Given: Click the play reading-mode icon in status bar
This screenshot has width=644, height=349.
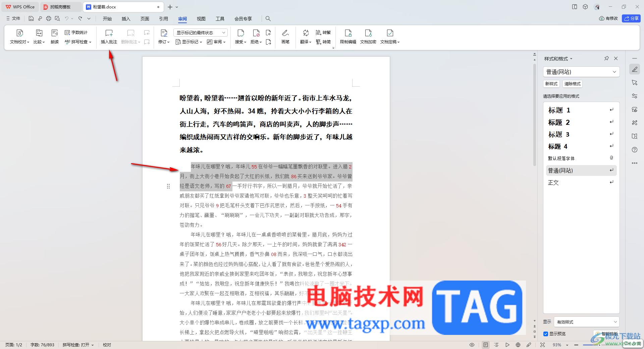Looking at the screenshot, I should coord(507,345).
